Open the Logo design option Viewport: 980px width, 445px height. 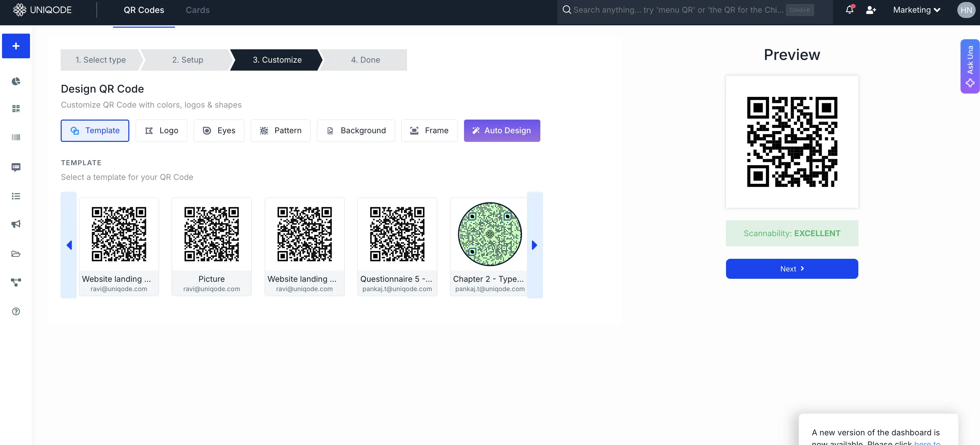pyautogui.click(x=161, y=131)
